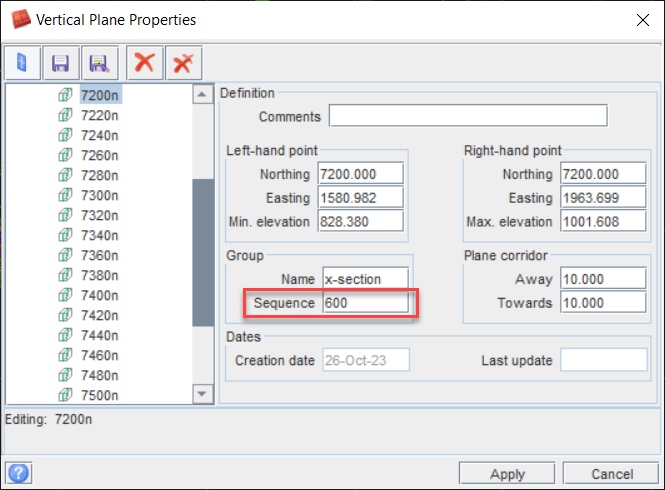Click the save toolbar icon
Viewport: 665px width, 490px height.
pos(60,63)
